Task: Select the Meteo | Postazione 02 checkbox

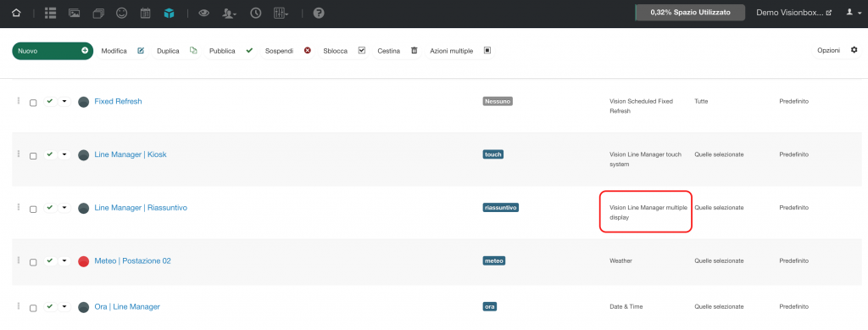Action: (33, 262)
